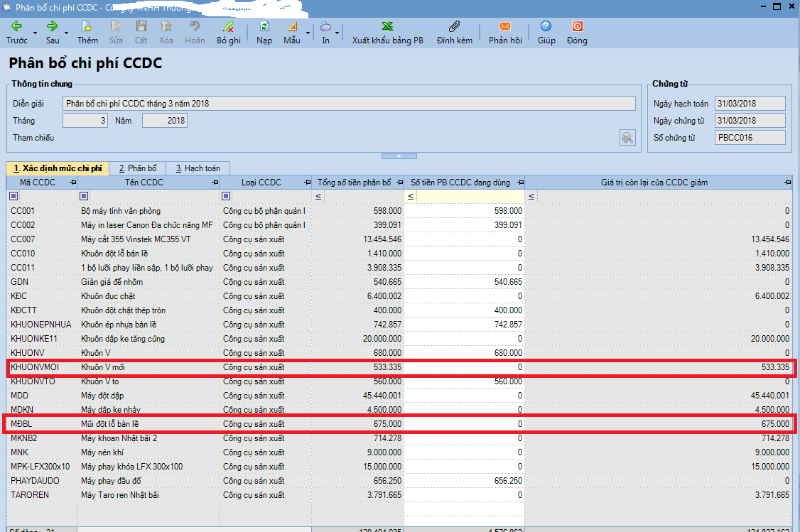Click the Nạp (reload) toolbar icon
This screenshot has height=532, width=800.
tap(264, 26)
